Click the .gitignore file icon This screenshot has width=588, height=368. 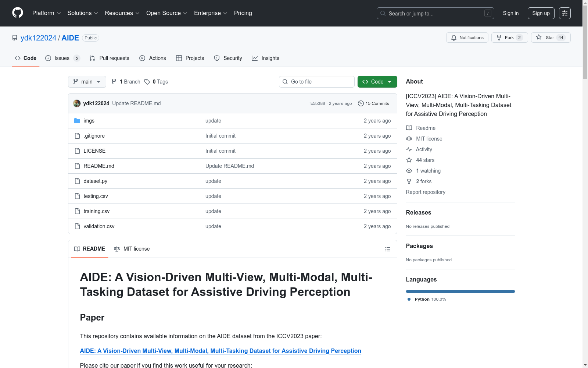77,136
